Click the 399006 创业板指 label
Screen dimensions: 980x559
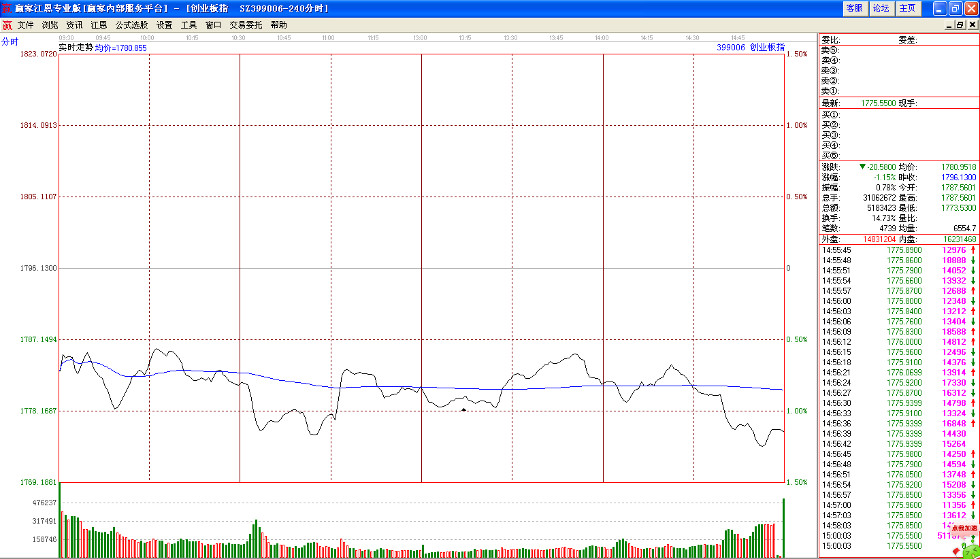click(751, 48)
